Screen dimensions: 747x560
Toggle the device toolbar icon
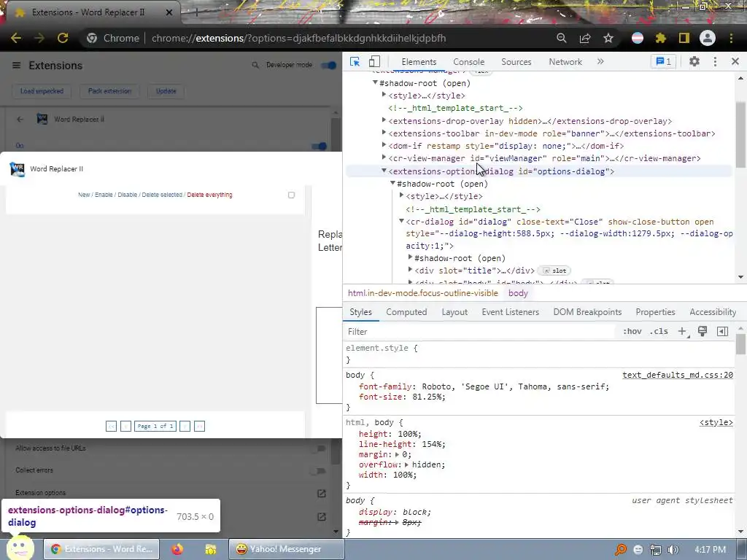tap(374, 62)
